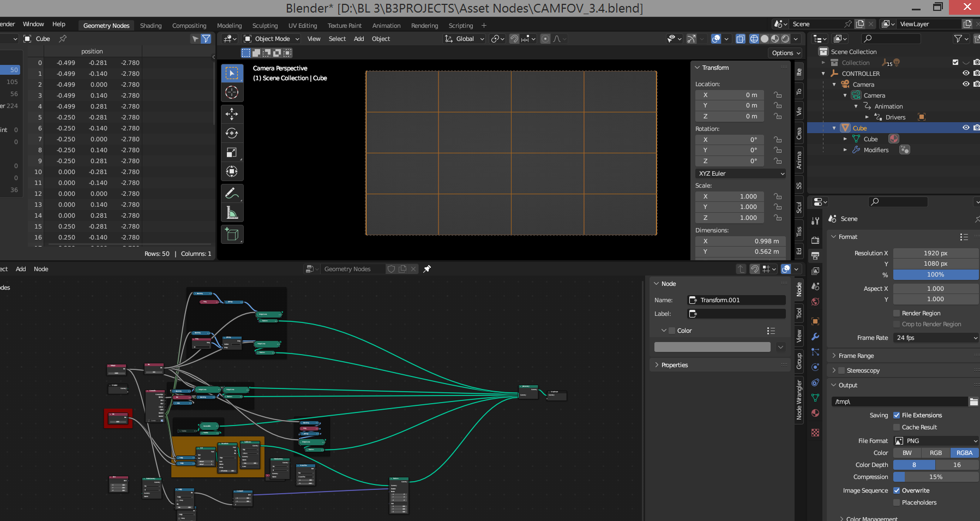Enable the Cache Result checkbox
The height and width of the screenshot is (521, 980).
point(897,427)
